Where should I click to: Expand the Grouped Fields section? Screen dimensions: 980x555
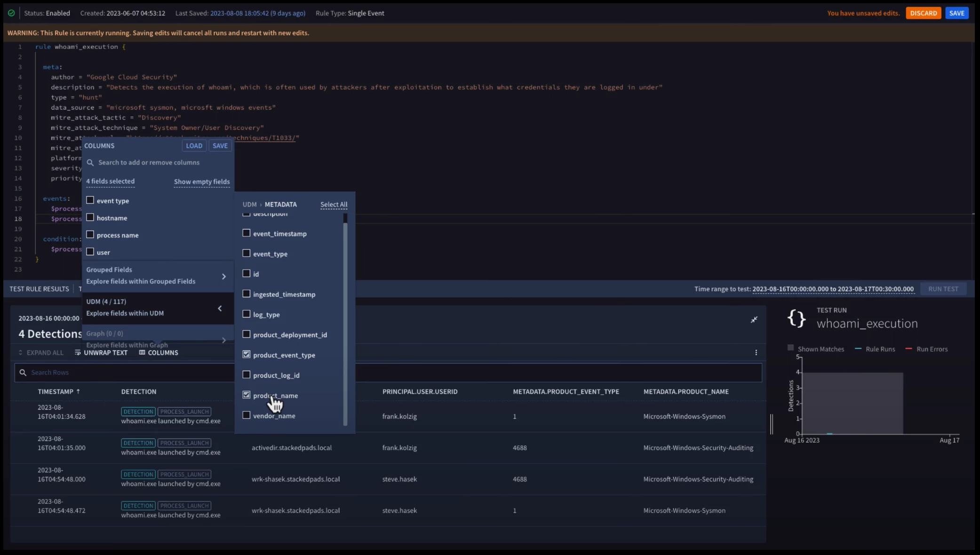(223, 276)
